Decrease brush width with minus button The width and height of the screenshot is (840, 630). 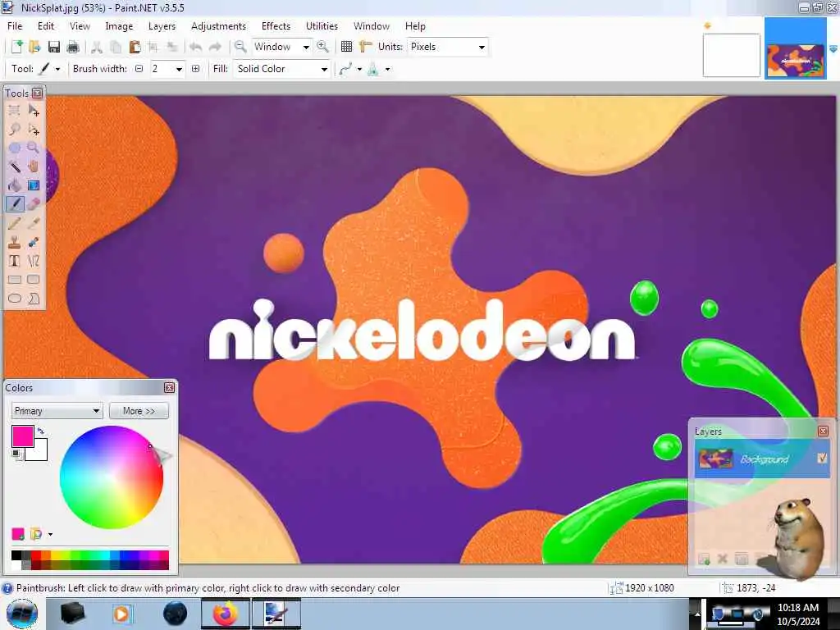(139, 69)
